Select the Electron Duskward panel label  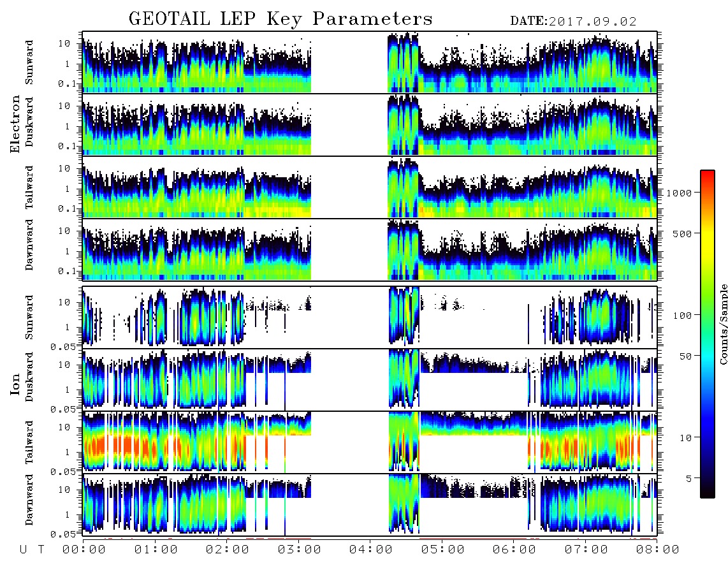click(x=29, y=122)
